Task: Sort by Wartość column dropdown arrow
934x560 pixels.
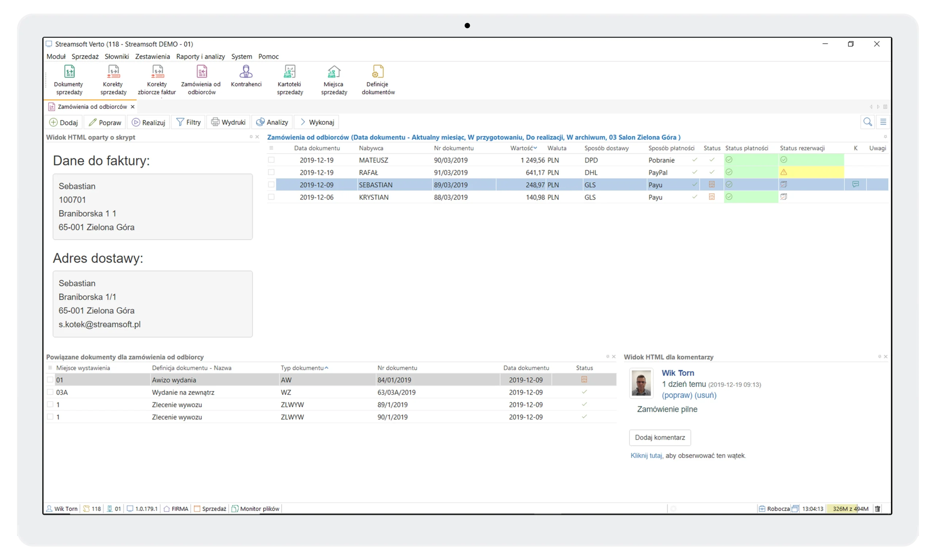Action: pos(535,148)
